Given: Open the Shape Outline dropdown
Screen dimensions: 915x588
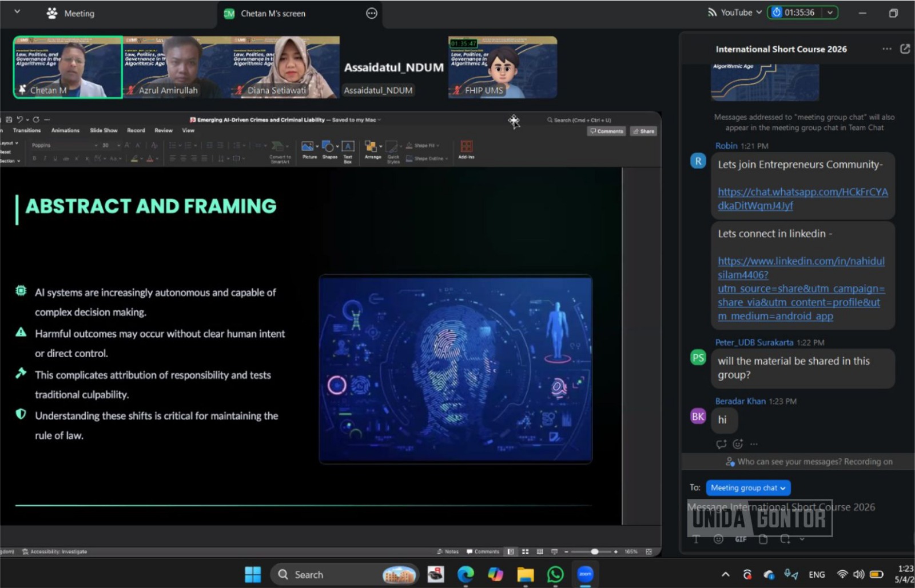Looking at the screenshot, I should (427, 159).
